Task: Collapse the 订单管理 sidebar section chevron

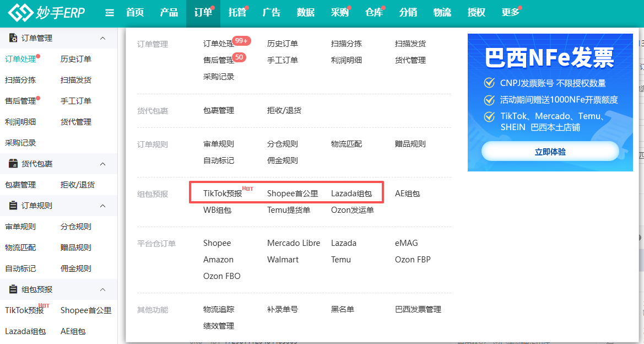Action: [102, 38]
